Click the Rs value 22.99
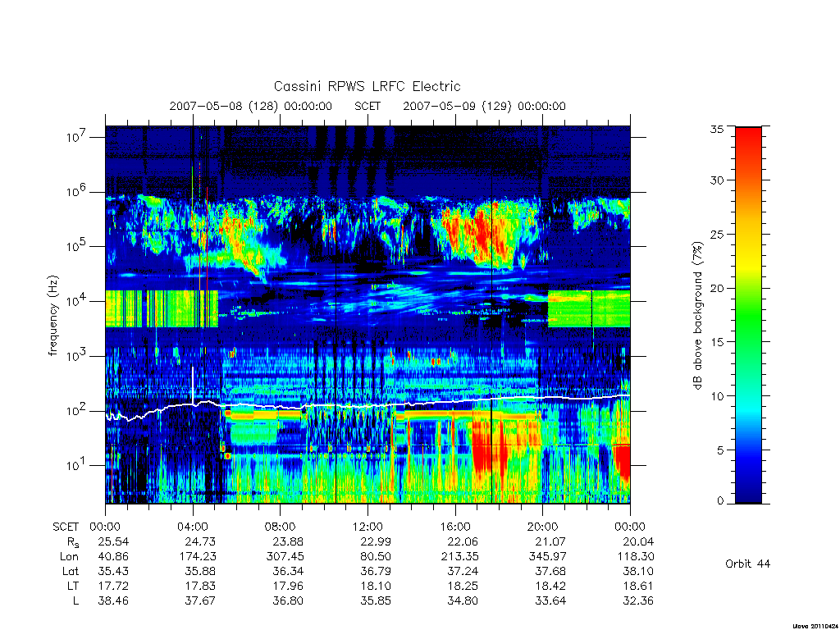Screen dimensions: 840x630 point(376,541)
